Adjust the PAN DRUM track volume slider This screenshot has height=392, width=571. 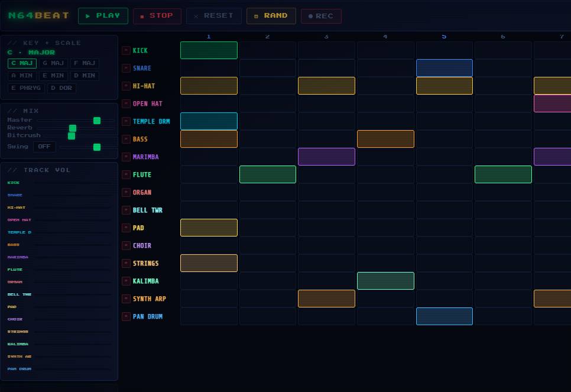pyautogui.click(x=73, y=369)
